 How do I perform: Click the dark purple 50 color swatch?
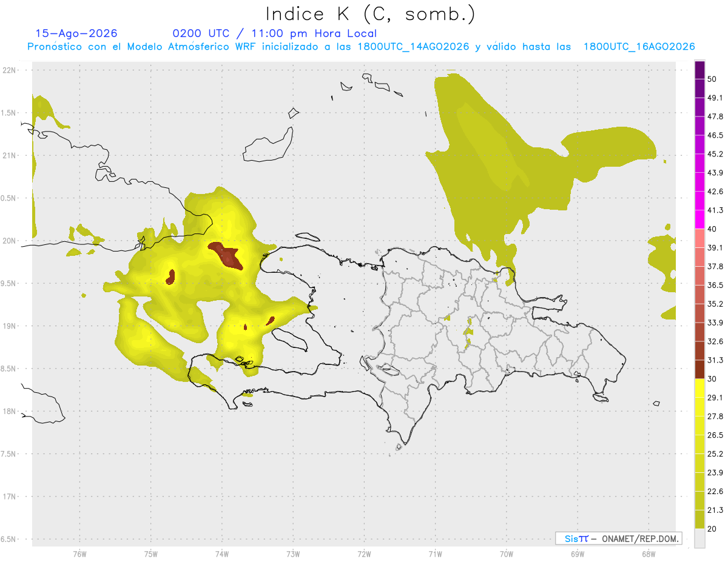tap(699, 70)
